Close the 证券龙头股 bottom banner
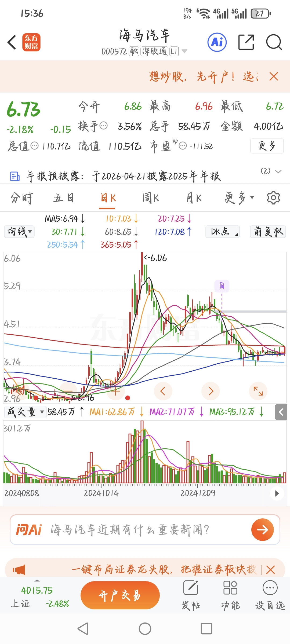Viewport: 290px width, 644px height. pos(271,569)
